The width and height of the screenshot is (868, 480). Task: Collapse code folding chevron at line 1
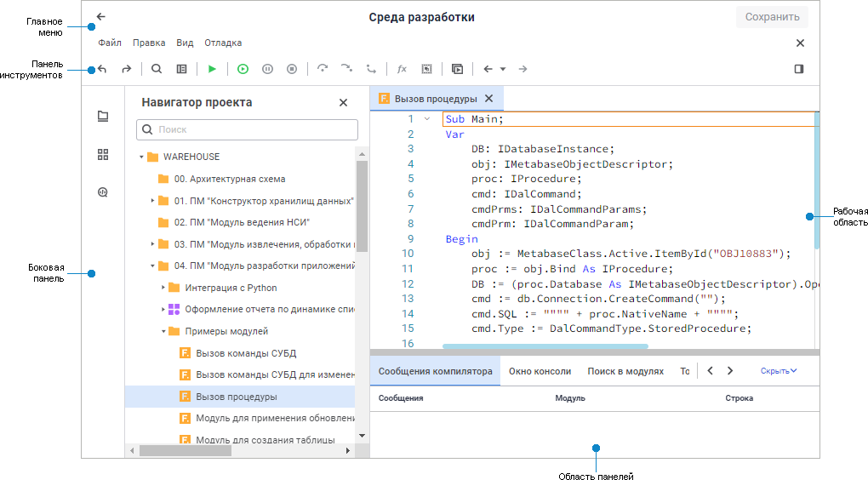pos(427,118)
